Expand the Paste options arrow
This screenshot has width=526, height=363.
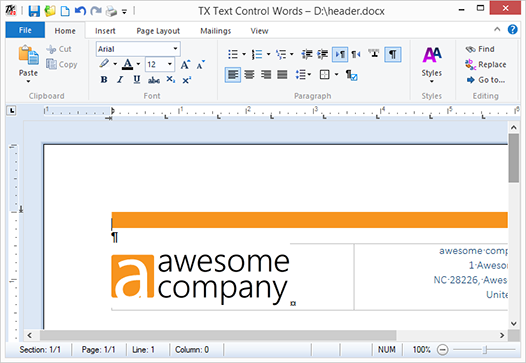point(28,82)
